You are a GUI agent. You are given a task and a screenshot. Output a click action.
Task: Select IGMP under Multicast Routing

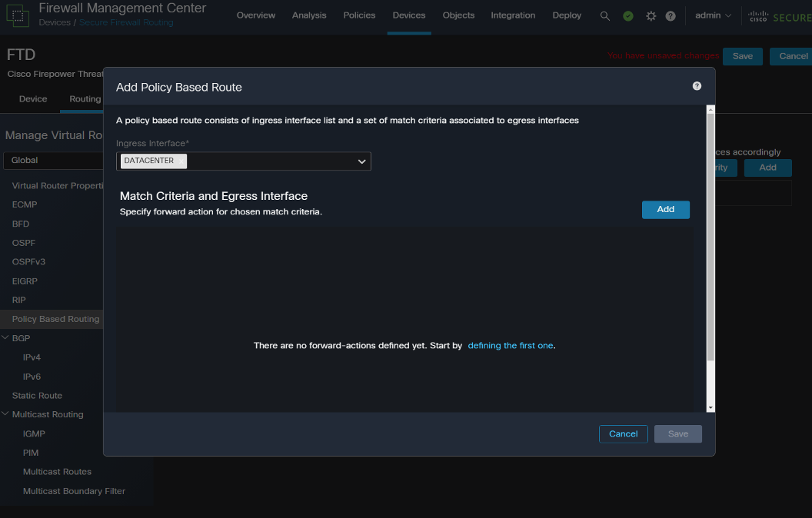[x=34, y=433]
